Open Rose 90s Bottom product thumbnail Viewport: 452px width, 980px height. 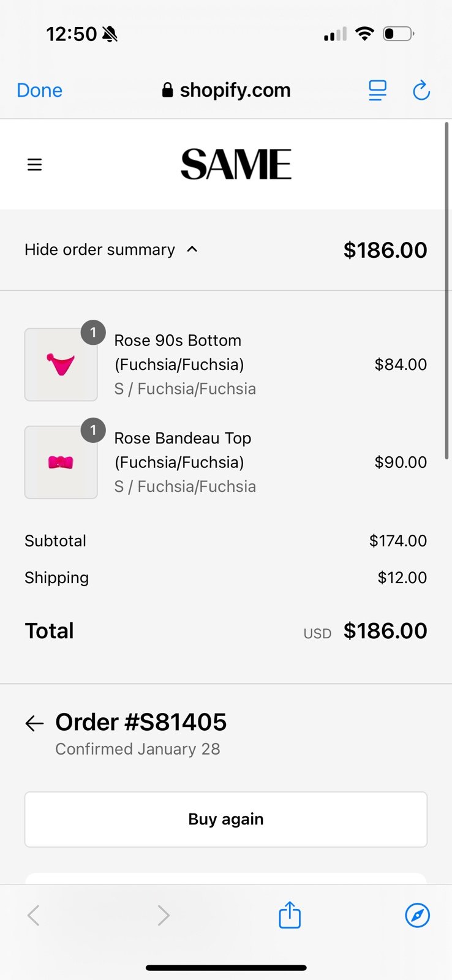[61, 364]
